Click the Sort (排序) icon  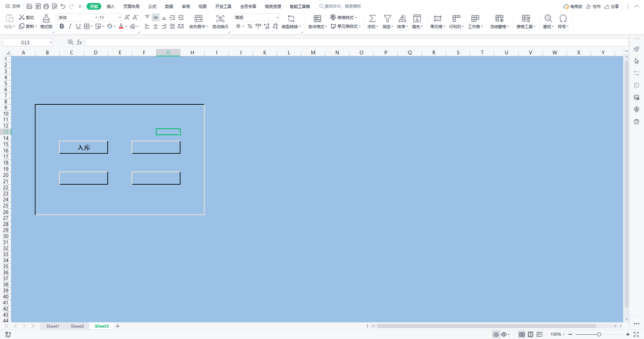point(402,18)
